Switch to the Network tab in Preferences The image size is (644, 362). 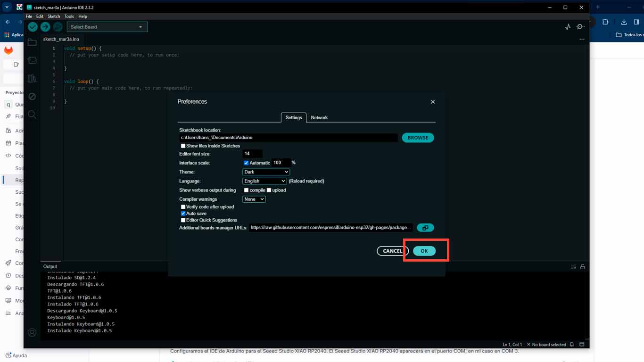319,118
